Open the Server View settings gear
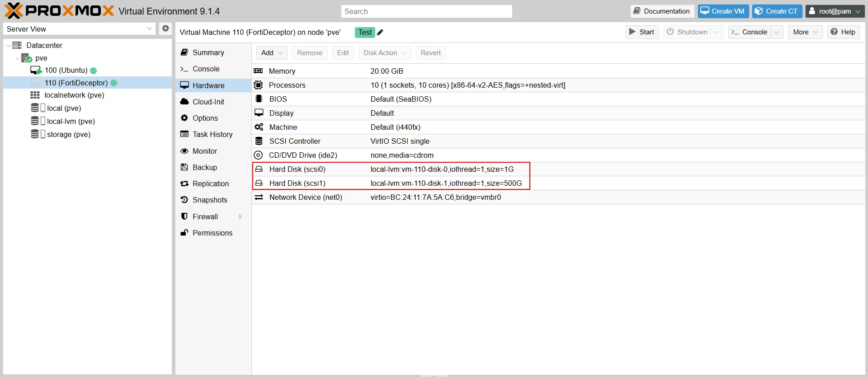 165,28
